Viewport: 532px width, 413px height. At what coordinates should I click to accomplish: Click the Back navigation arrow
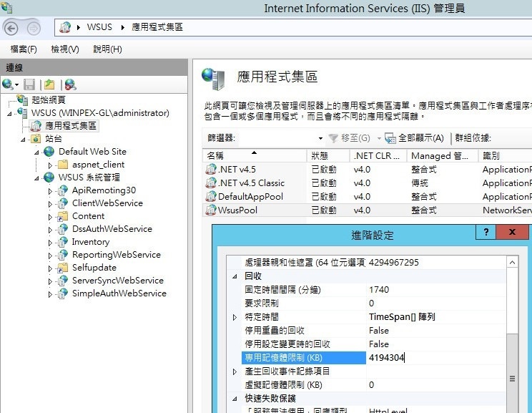pyautogui.click(x=11, y=28)
